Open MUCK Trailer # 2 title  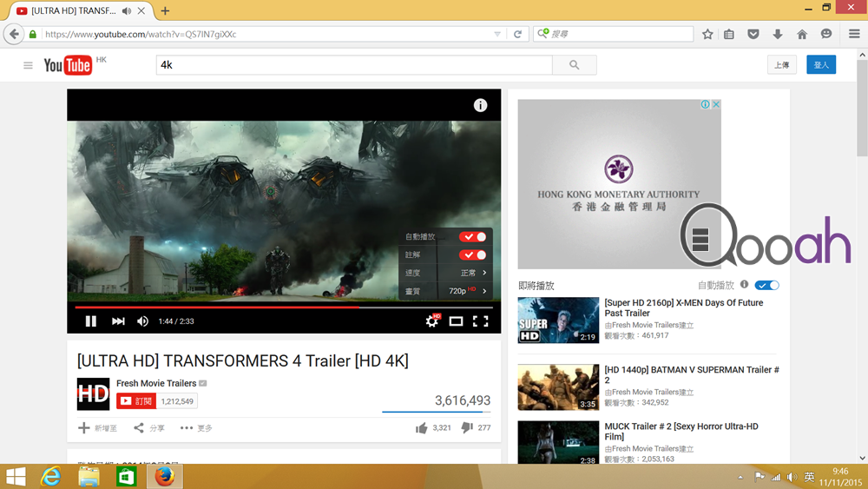point(681,432)
